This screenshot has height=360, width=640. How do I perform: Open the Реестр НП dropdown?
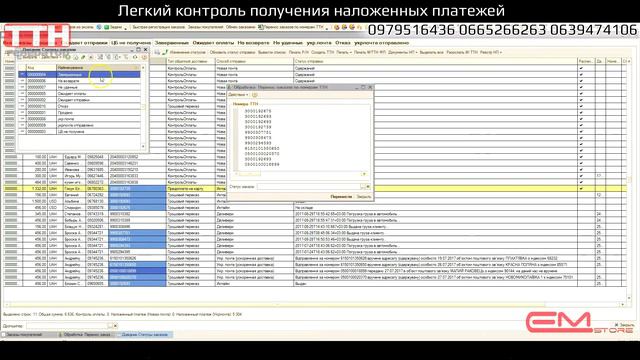(491, 52)
